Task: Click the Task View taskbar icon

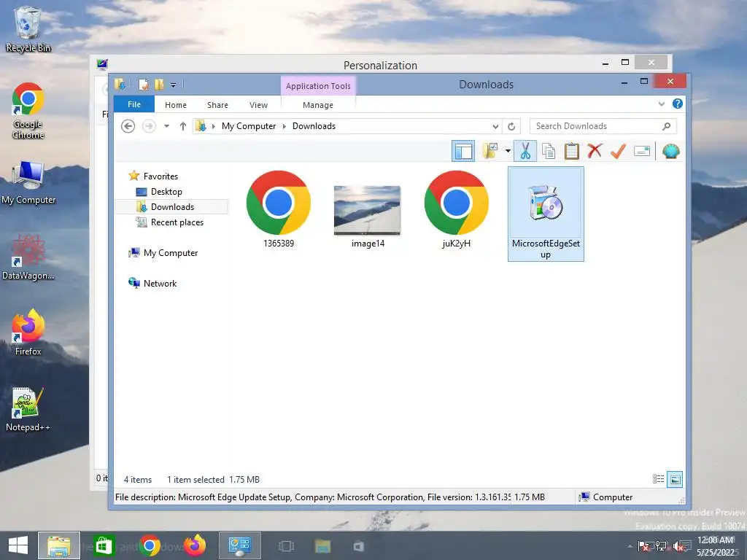Action: coord(286,545)
